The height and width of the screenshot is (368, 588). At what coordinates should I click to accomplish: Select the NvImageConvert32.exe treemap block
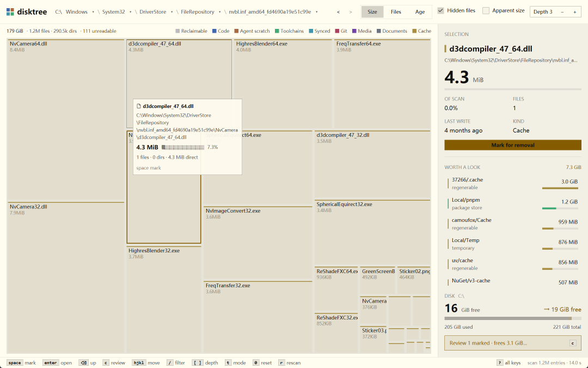[258, 243]
